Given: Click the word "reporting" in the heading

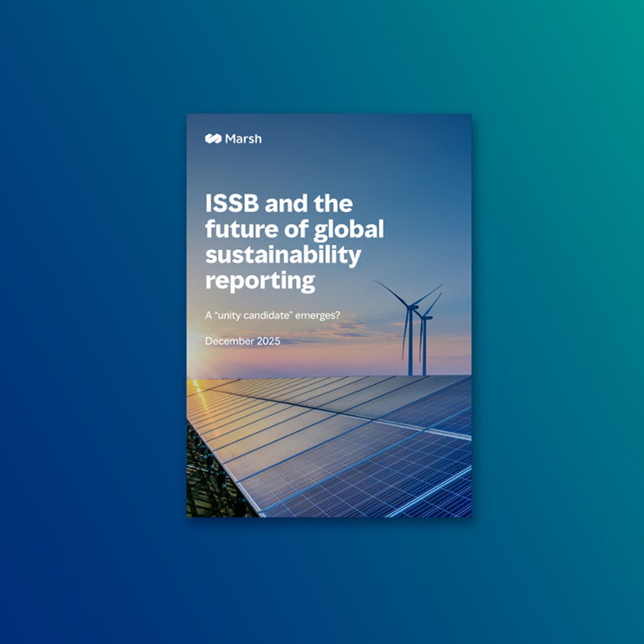Looking at the screenshot, I should tap(260, 281).
